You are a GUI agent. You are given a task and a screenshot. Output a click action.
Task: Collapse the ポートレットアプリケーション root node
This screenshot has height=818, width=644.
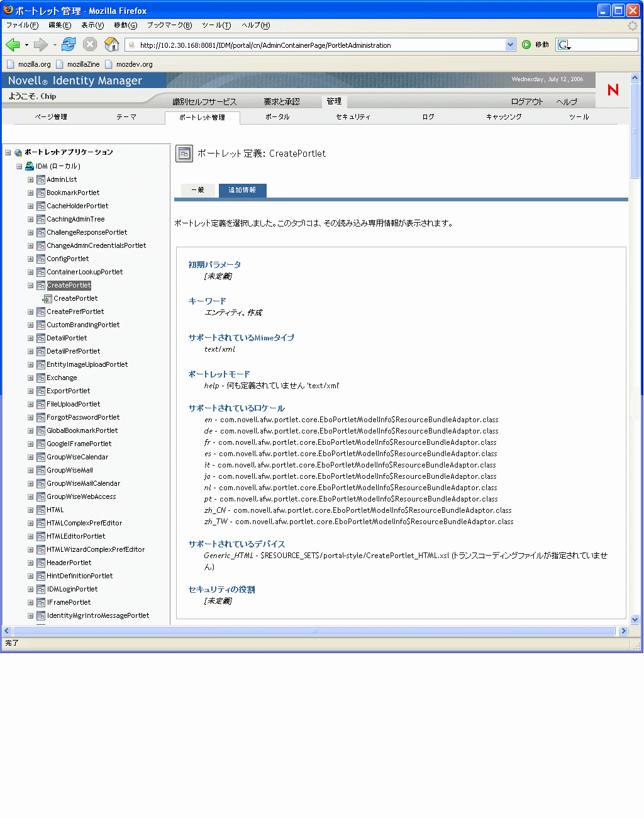[x=8, y=152]
